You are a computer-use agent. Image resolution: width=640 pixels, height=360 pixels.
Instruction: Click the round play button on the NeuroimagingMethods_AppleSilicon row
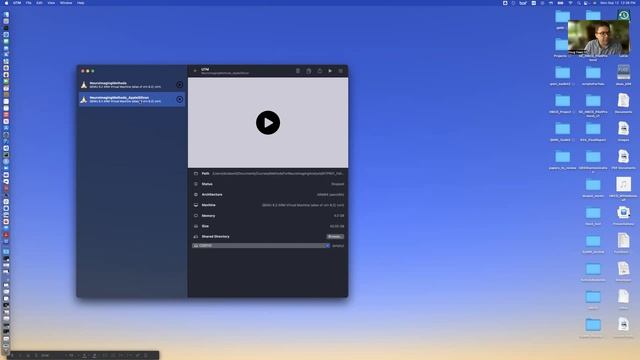179,99
